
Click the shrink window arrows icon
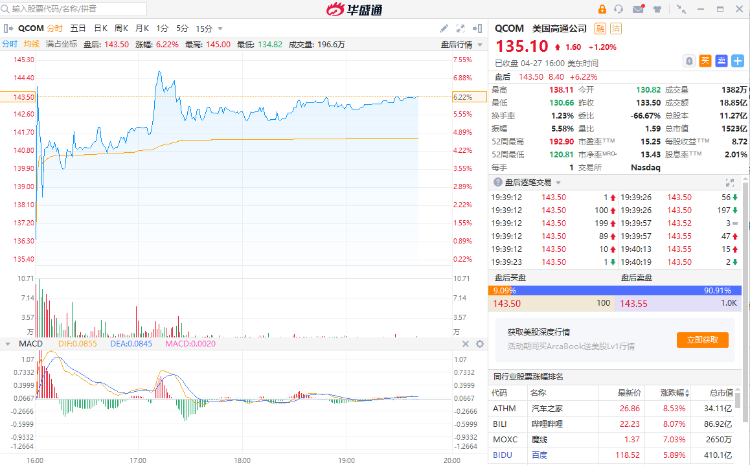click(682, 9)
